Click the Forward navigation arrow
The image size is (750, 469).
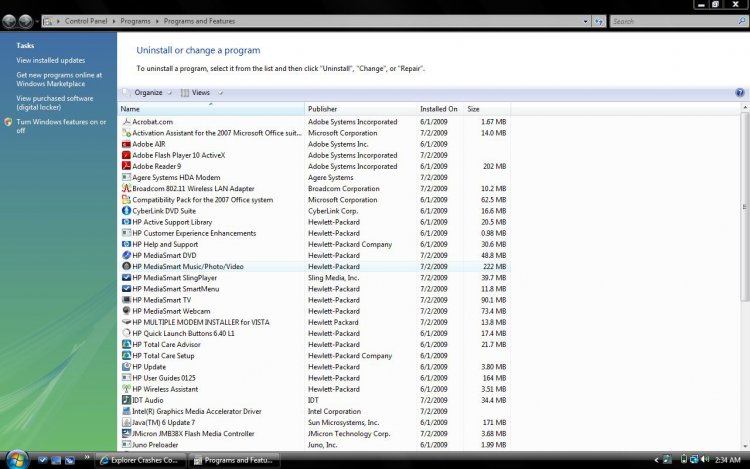pyautogui.click(x=25, y=21)
